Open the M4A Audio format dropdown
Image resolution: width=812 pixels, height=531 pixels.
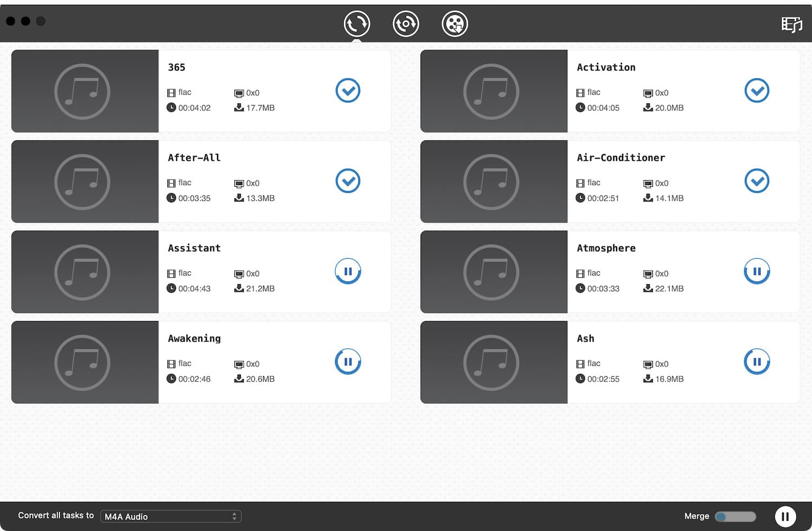tap(171, 516)
